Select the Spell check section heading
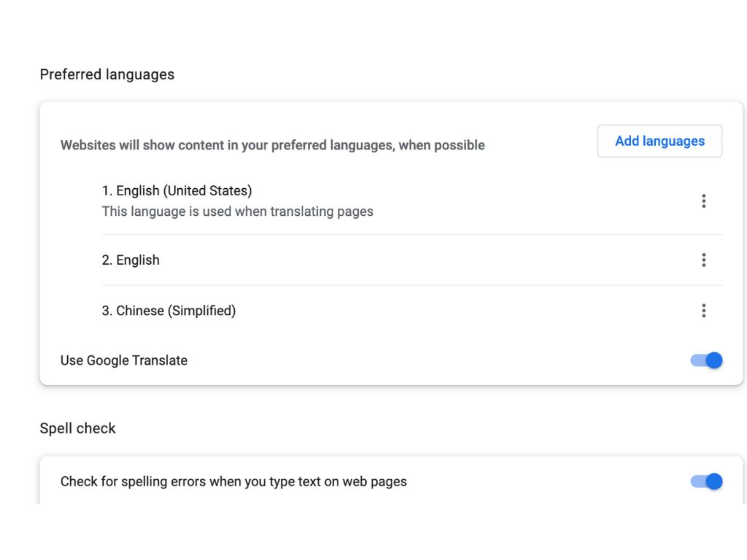Screen dimensions: 747x560 coord(77,429)
